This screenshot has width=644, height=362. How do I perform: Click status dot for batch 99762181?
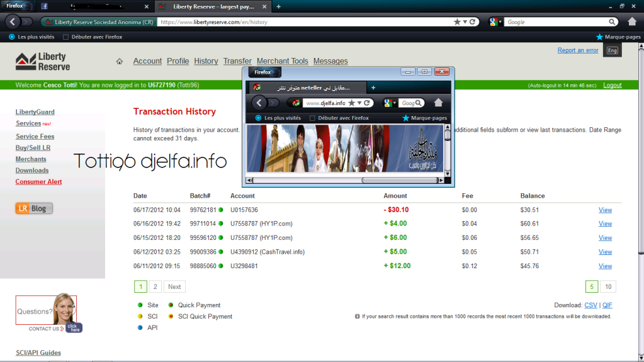click(221, 210)
